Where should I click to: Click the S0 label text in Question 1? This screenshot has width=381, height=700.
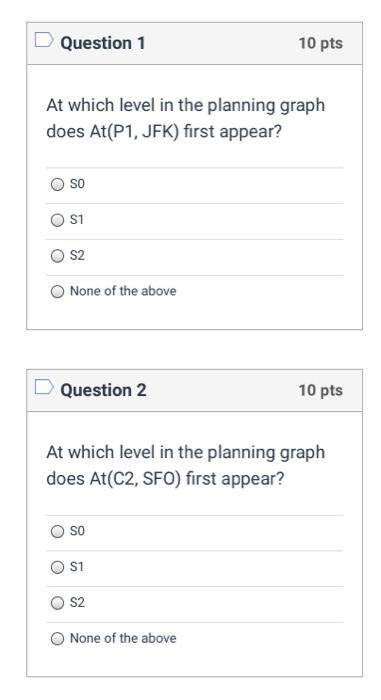coord(77,184)
